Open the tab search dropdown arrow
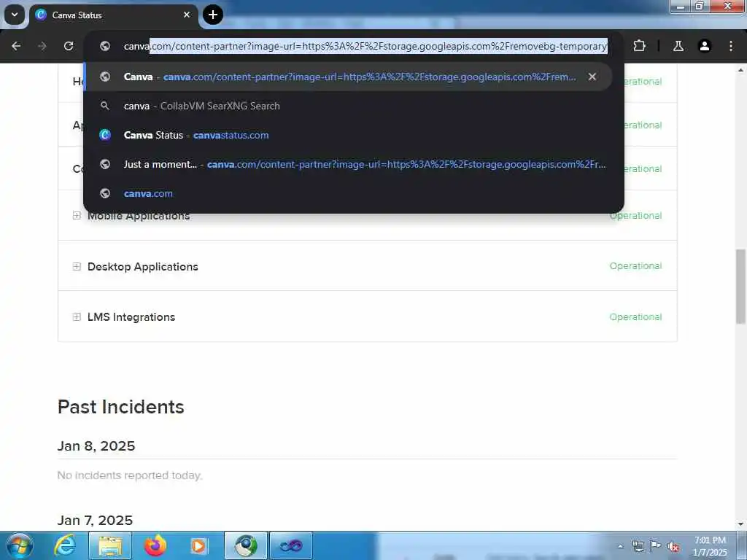 (x=15, y=15)
